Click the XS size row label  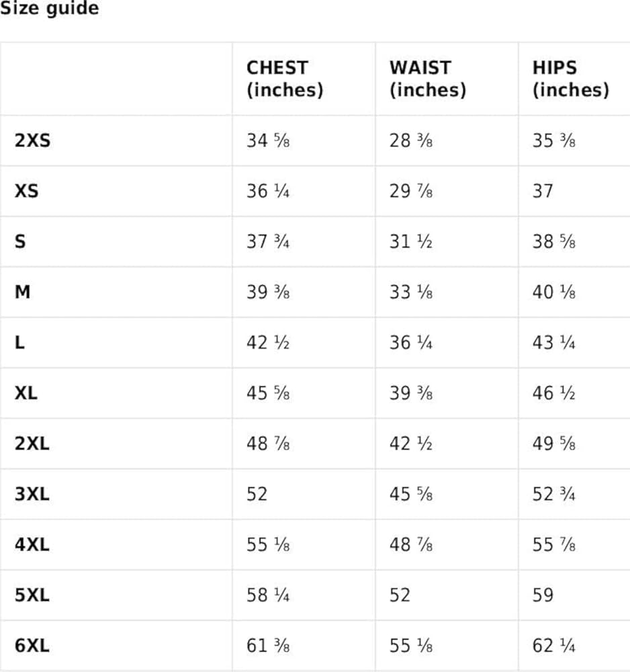tap(27, 192)
